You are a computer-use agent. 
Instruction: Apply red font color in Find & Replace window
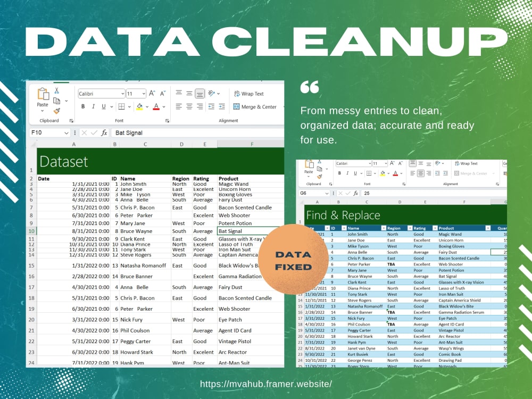tap(396, 173)
